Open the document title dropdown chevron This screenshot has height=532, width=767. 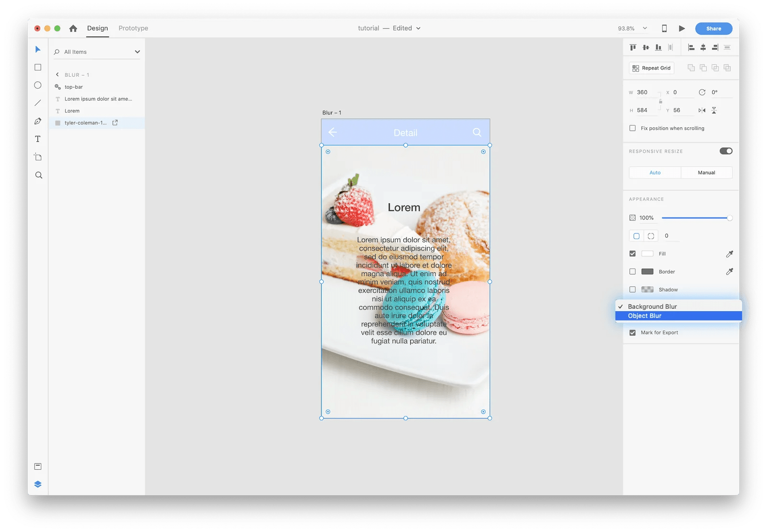click(418, 28)
